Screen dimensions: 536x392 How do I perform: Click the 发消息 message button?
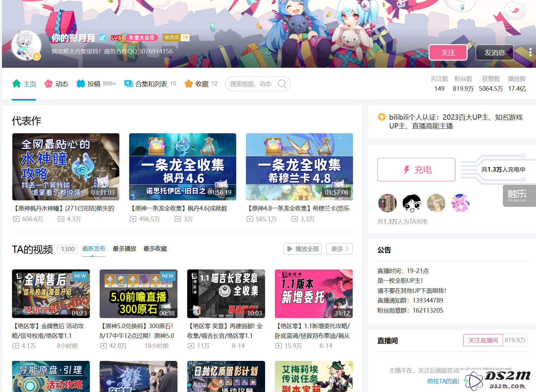click(x=495, y=53)
